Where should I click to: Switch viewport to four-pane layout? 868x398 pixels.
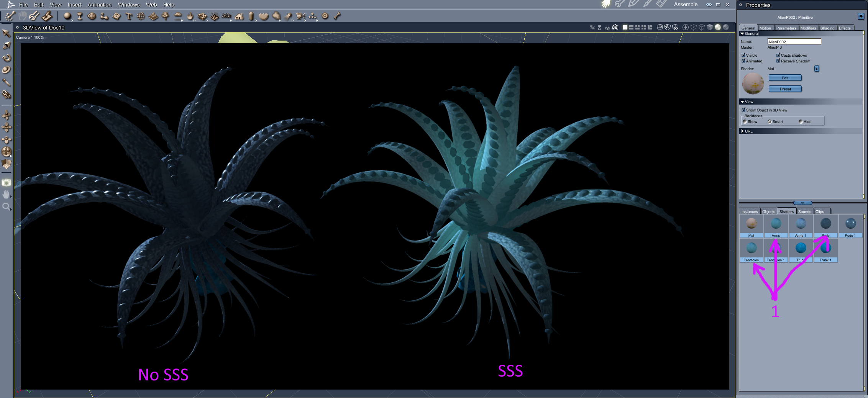pyautogui.click(x=643, y=28)
